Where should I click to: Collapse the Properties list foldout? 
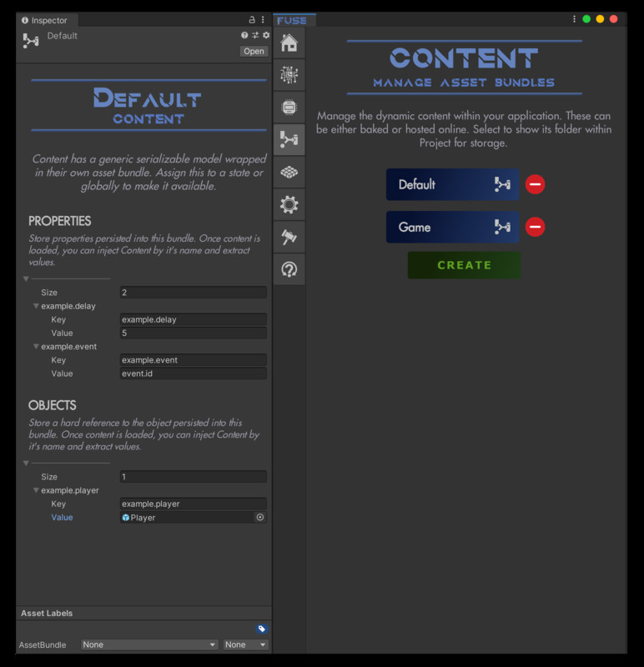pyautogui.click(x=26, y=279)
